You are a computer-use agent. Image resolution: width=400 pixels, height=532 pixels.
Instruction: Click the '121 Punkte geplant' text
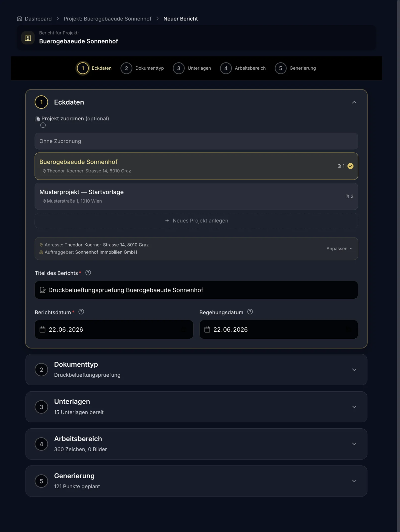click(x=77, y=487)
